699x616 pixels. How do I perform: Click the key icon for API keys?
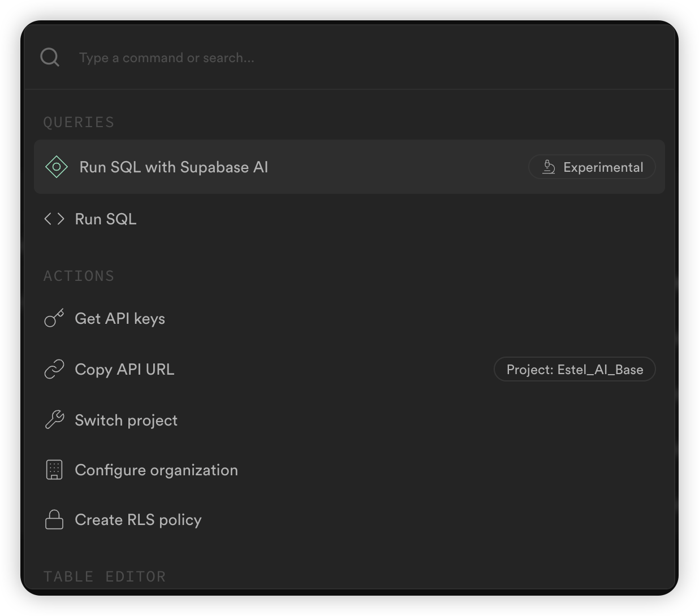tap(54, 319)
